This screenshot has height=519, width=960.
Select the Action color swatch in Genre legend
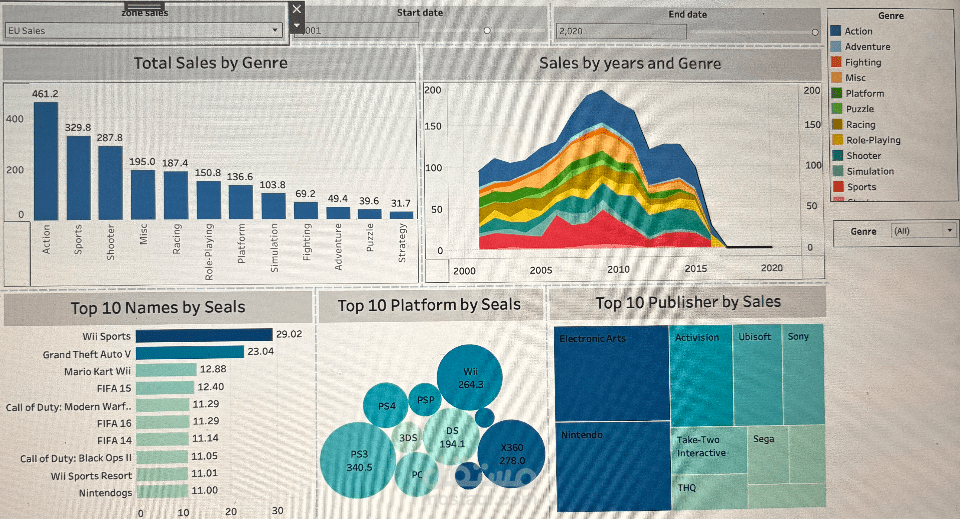click(836, 31)
